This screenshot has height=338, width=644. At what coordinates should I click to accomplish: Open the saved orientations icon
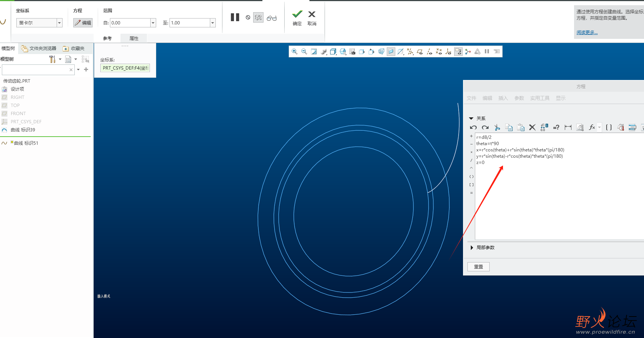(x=343, y=51)
